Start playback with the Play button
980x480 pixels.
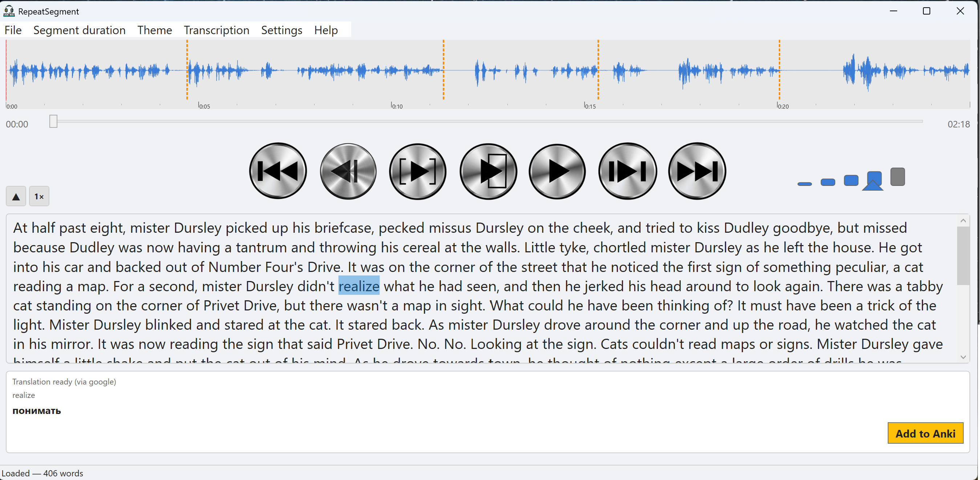(557, 171)
